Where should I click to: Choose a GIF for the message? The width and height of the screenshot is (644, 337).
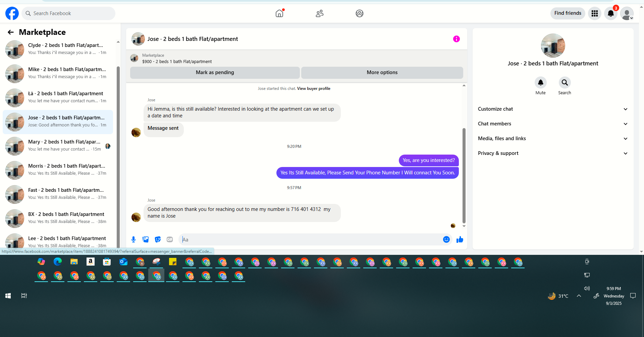pyautogui.click(x=170, y=239)
